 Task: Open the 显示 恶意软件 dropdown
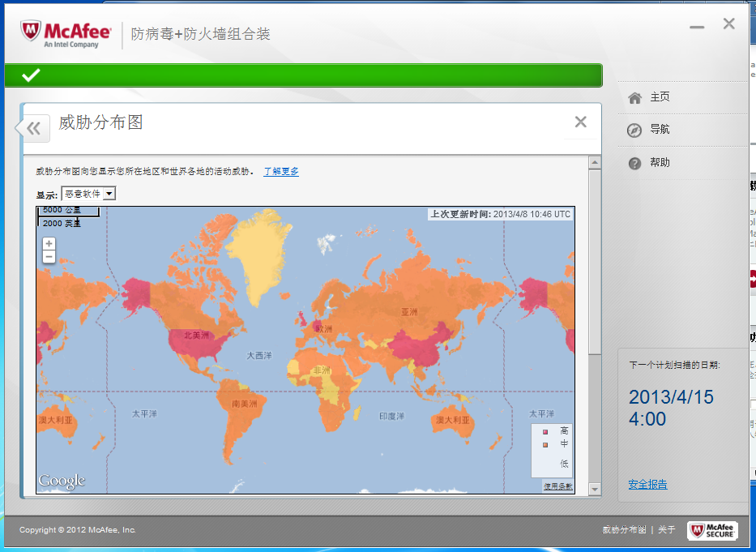point(109,194)
